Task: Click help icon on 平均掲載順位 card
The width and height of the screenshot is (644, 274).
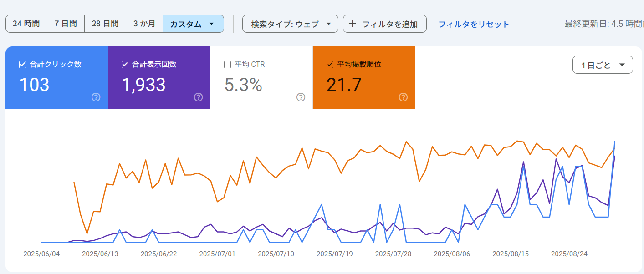Action: [x=403, y=97]
